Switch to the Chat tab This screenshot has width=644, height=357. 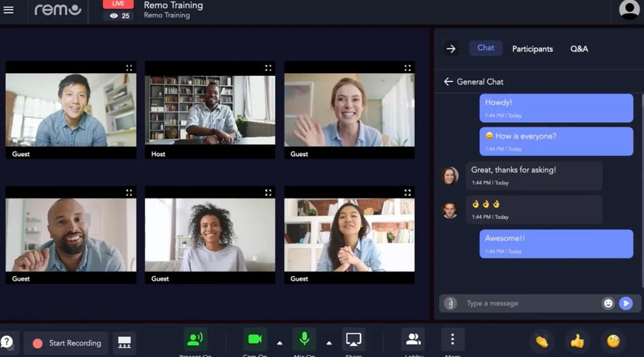point(485,48)
